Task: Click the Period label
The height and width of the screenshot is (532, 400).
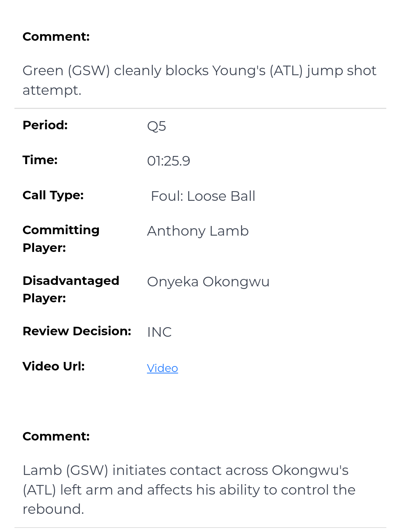Action: tap(45, 125)
